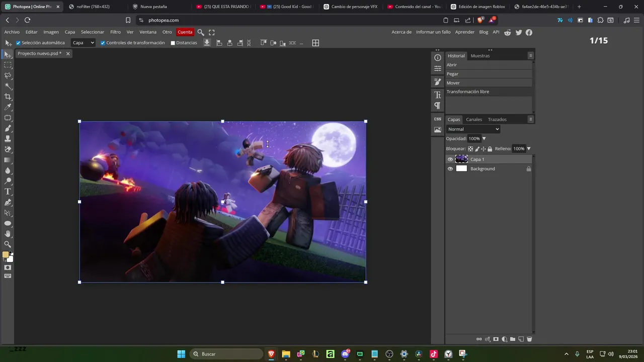The image size is (644, 362).
Task: Select the Hand pan tool
Action: [x=8, y=234]
